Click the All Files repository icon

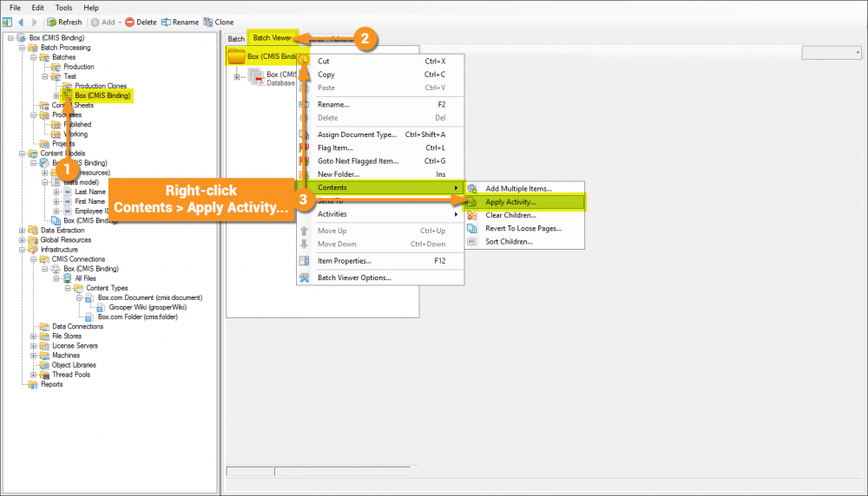tap(67, 278)
